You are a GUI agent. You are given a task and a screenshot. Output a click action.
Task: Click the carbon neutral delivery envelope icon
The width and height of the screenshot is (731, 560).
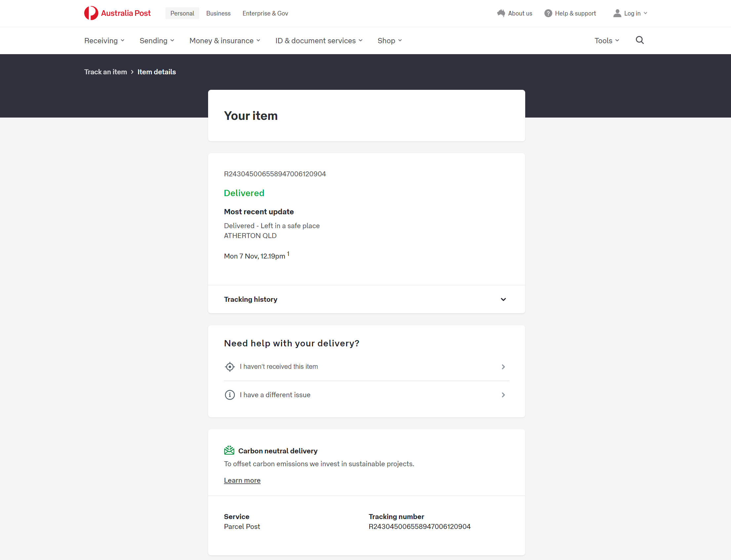tap(229, 450)
